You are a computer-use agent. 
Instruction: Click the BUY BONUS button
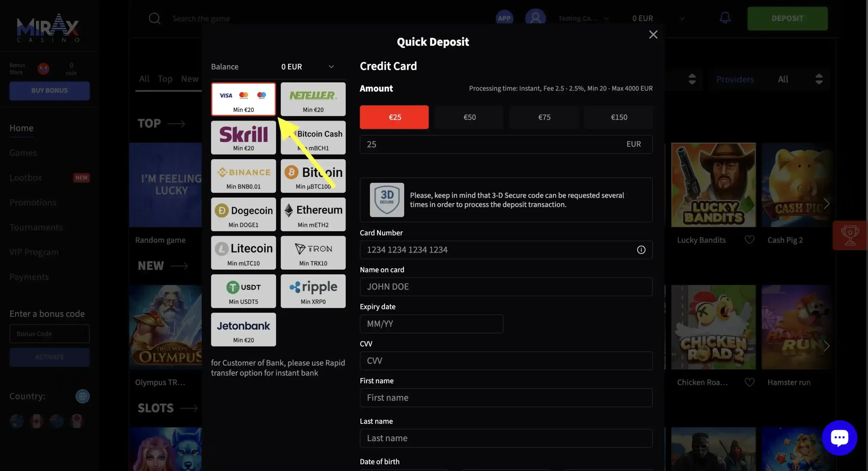pos(50,91)
